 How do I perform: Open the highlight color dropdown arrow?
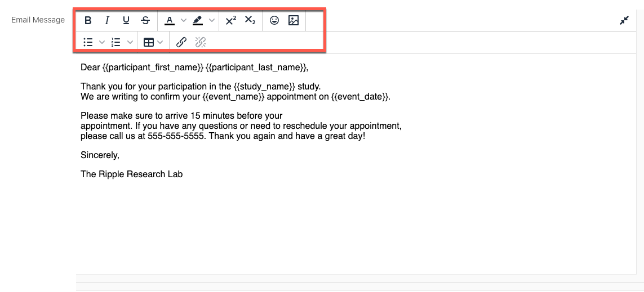211,20
